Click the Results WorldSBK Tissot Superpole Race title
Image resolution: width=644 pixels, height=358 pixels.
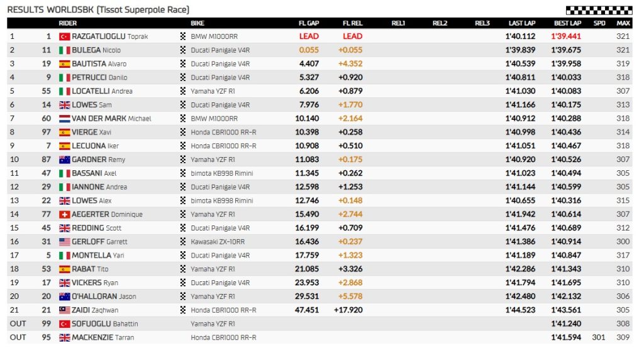97,9
